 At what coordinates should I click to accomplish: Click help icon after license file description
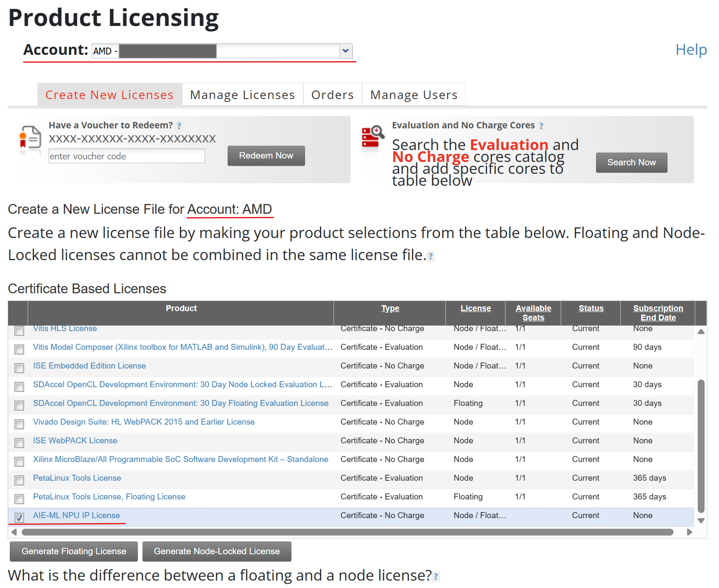(431, 256)
